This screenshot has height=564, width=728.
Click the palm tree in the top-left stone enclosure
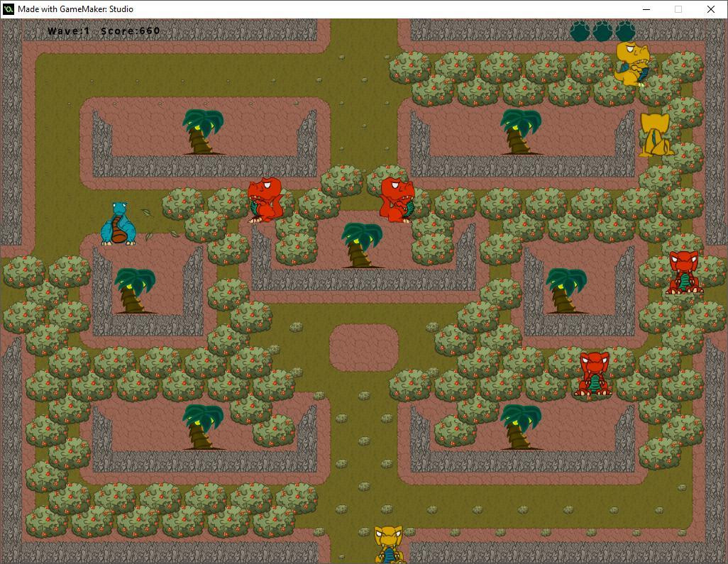(x=203, y=131)
